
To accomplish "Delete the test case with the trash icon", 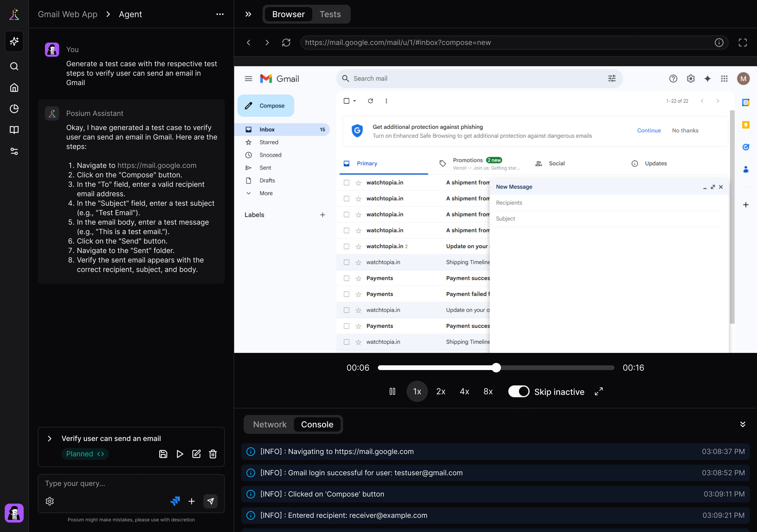I will click(x=213, y=454).
